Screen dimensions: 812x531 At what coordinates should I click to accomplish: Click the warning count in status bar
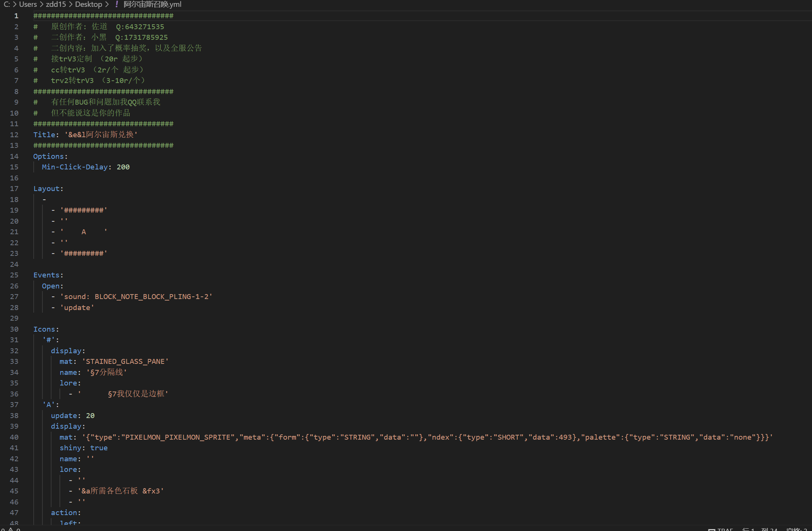click(x=14, y=529)
